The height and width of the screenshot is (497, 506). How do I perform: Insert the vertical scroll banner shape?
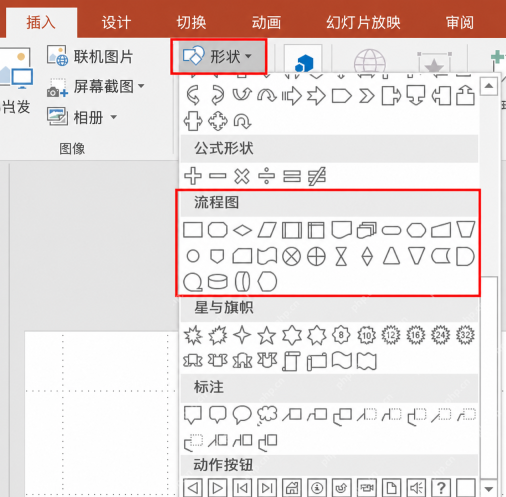292,361
